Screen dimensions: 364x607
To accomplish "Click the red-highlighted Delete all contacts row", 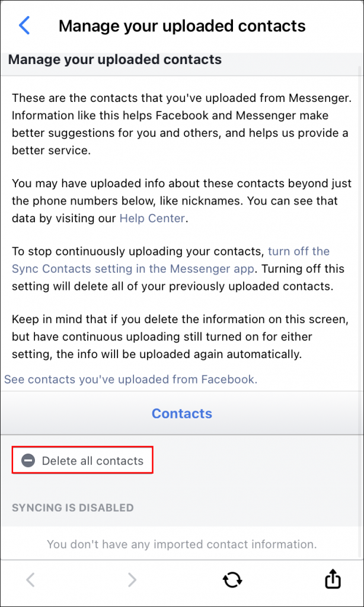I will click(x=82, y=460).
